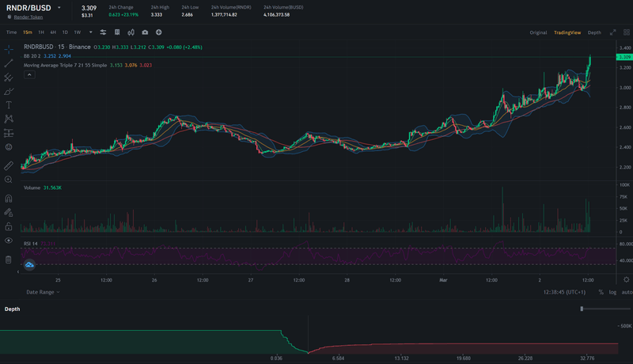The height and width of the screenshot is (364, 633).
Task: Select the ruler measure tool
Action: coord(9,166)
